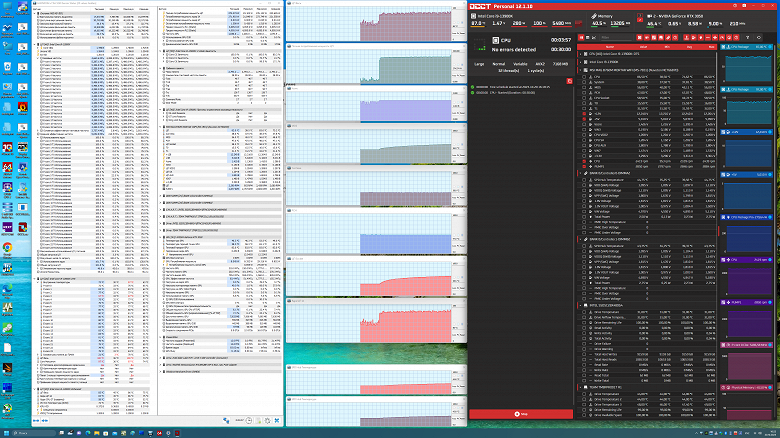Viewport: 780px width, 438px height.
Task: Tick the CPU temperature sensor checkbox
Action: click(584, 77)
